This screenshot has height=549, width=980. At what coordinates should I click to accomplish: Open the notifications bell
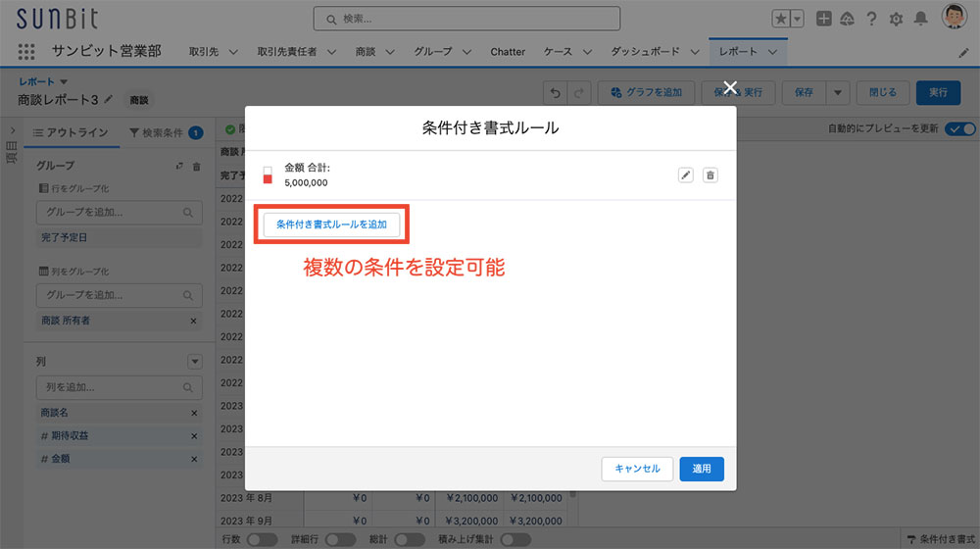920,19
